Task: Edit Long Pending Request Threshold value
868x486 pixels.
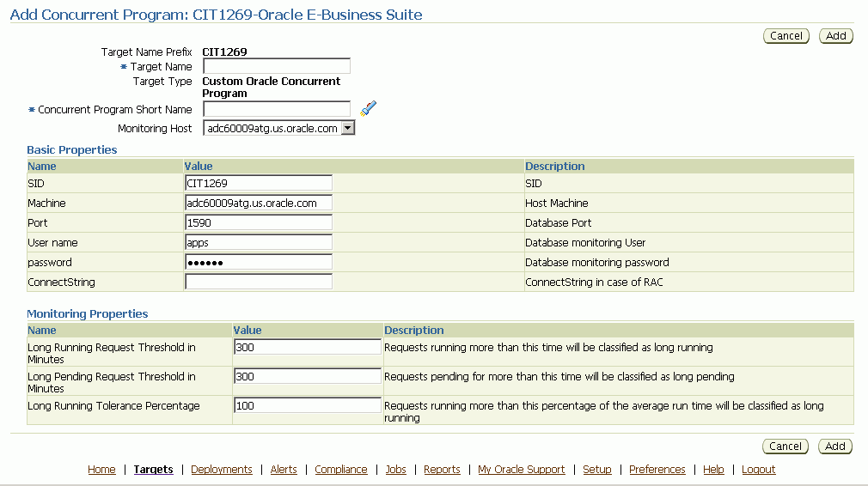Action: (x=308, y=377)
